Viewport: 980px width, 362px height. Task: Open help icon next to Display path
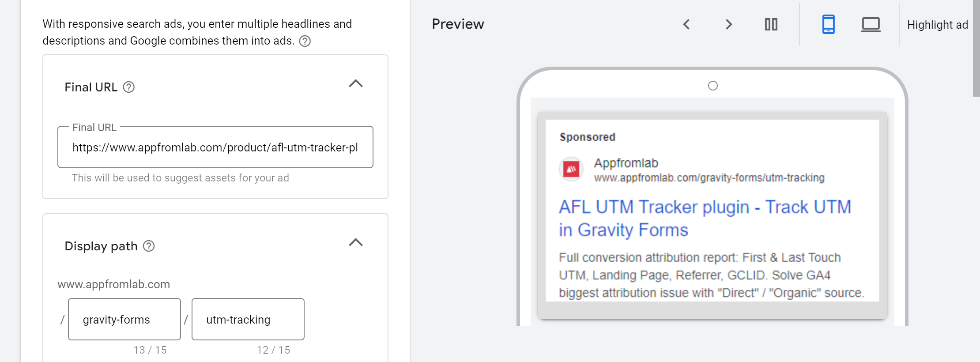point(149,246)
